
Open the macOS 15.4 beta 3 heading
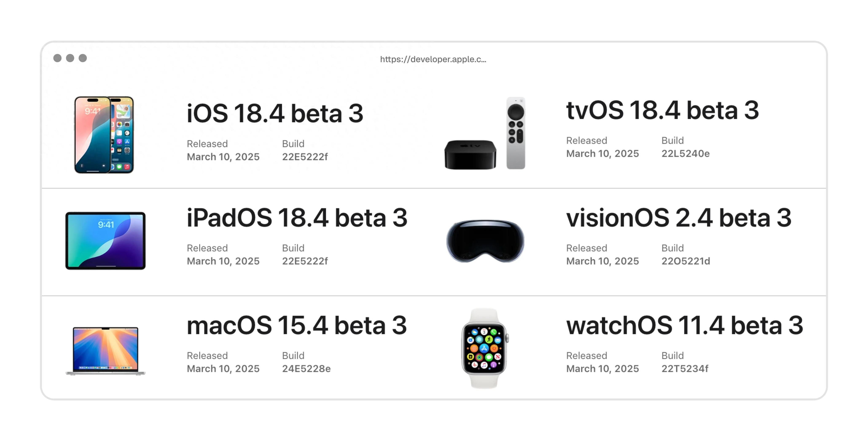pyautogui.click(x=297, y=326)
